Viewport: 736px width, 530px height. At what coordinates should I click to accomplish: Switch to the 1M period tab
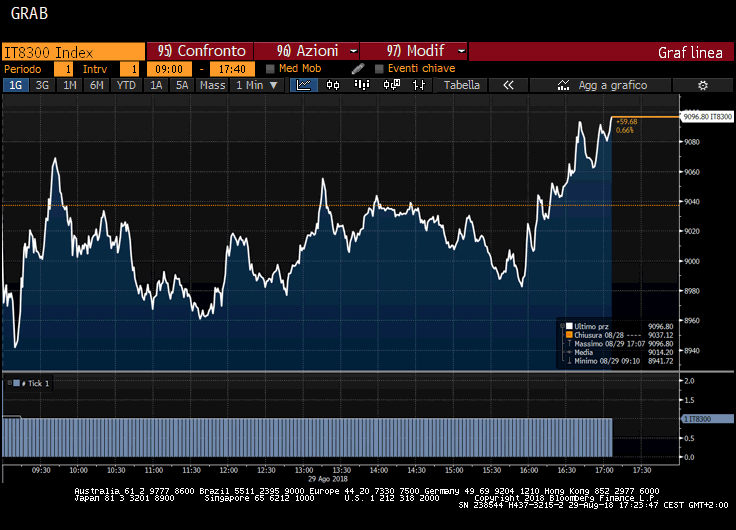click(x=70, y=86)
